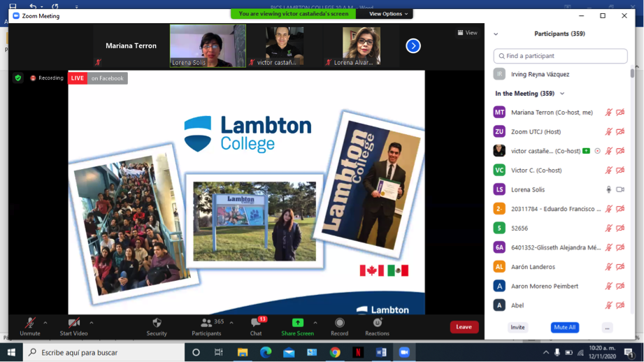Screen dimensions: 644x362
Task: Click the Invite button
Action: 517,328
